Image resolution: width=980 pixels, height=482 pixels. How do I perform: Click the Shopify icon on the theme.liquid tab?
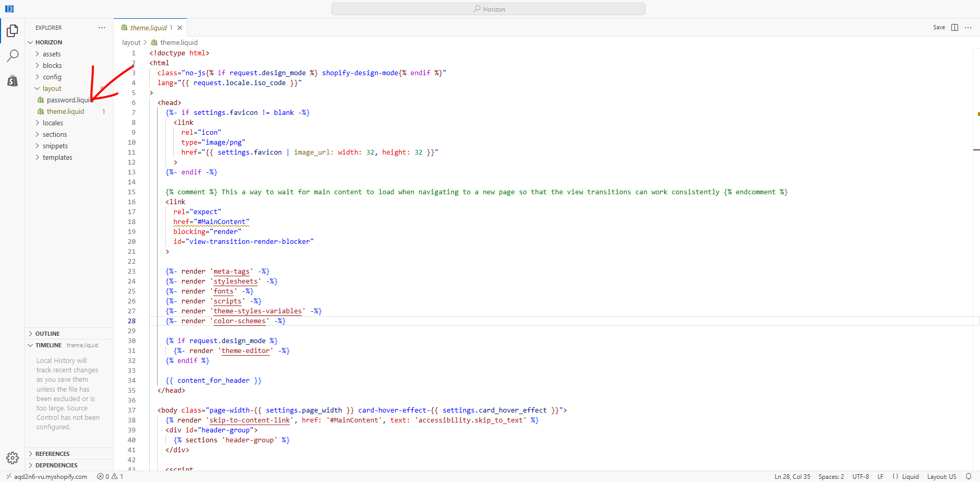pos(124,27)
